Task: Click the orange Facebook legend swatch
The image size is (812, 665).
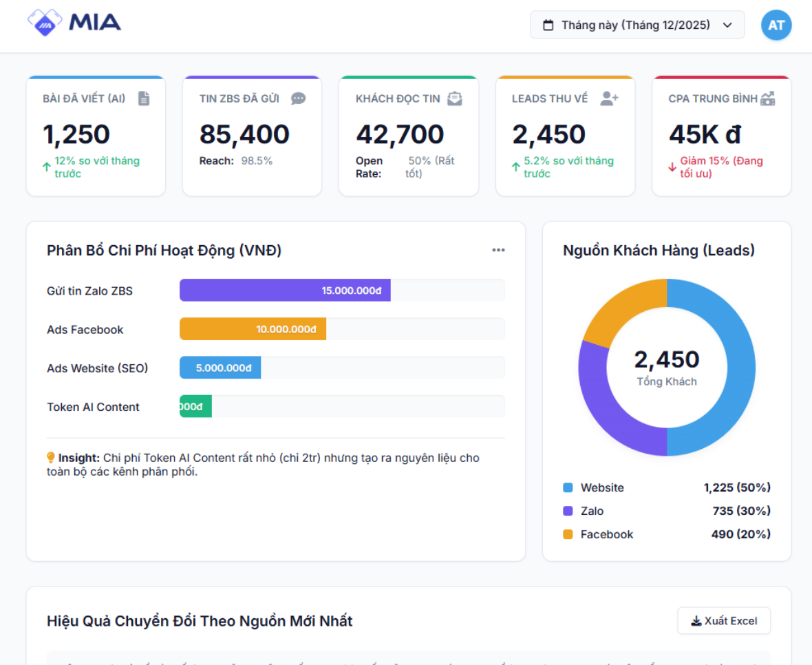Action: point(568,534)
